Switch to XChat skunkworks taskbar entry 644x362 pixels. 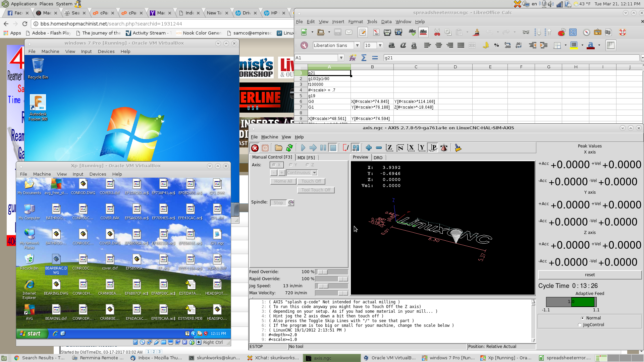click(273, 358)
